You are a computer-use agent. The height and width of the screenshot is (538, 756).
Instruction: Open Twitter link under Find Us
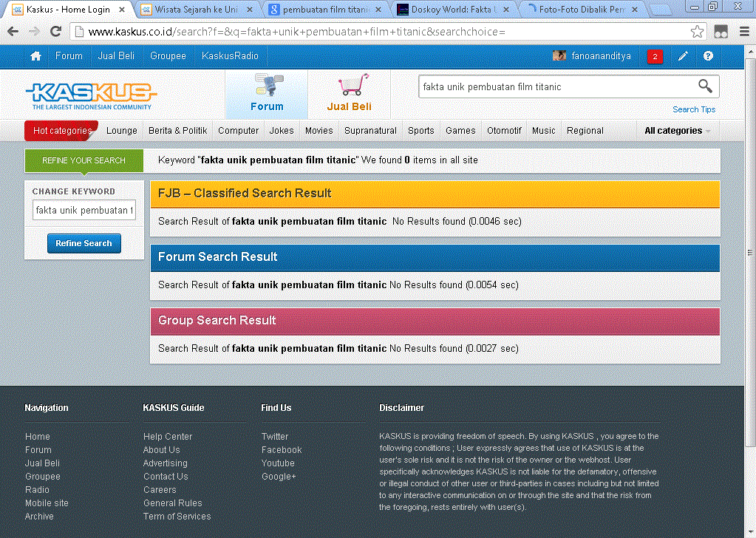pyautogui.click(x=275, y=436)
